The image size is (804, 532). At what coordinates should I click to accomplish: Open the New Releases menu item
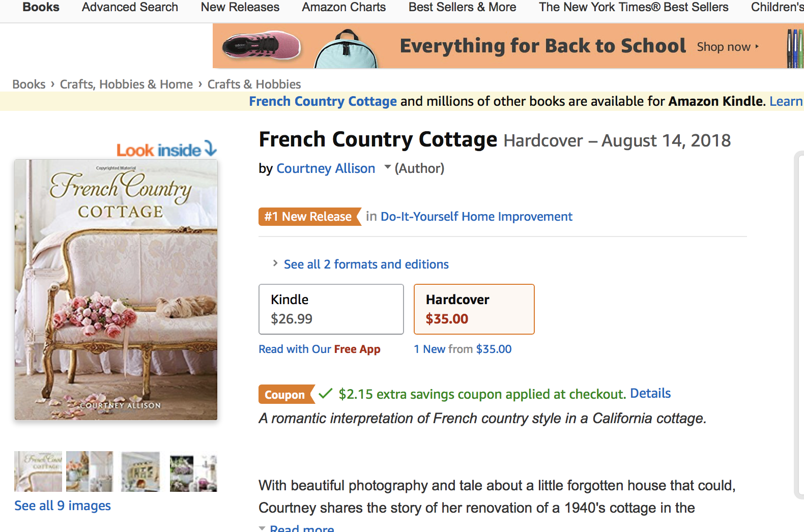pos(240,7)
